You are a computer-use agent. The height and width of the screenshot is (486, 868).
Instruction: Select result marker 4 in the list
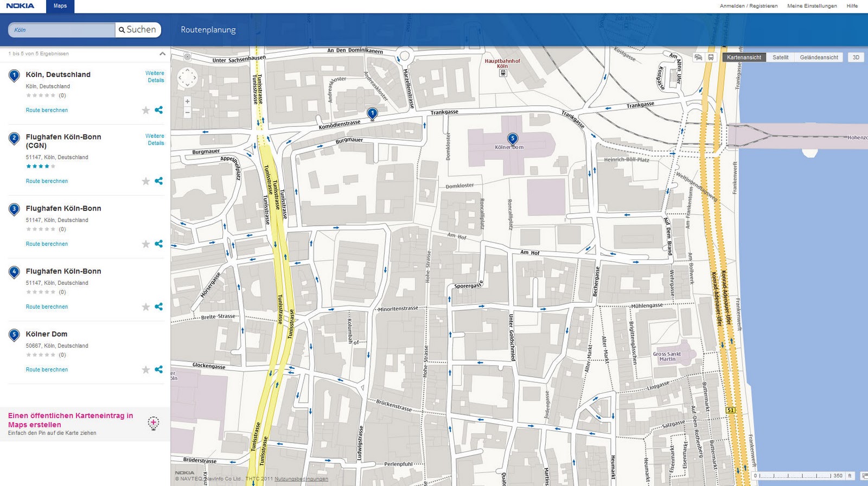point(15,272)
